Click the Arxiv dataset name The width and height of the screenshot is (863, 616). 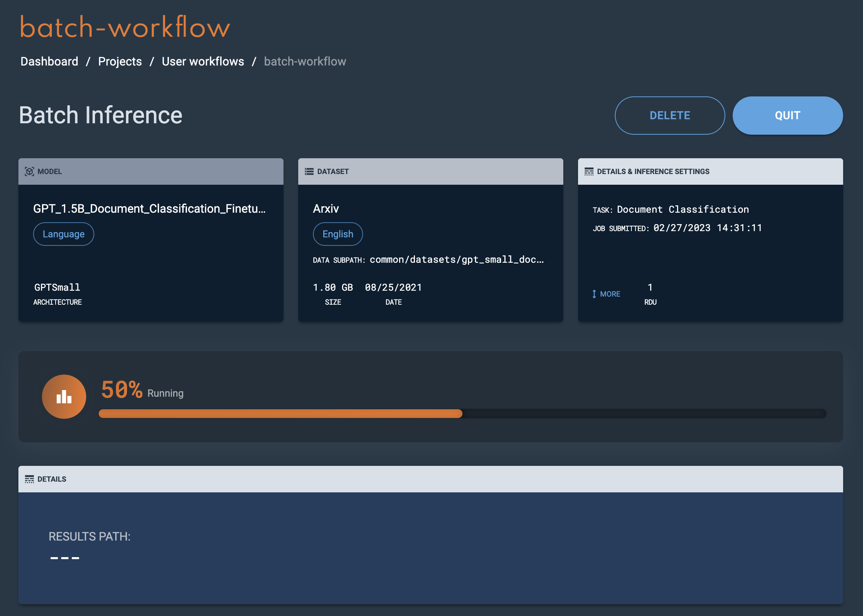[325, 209]
